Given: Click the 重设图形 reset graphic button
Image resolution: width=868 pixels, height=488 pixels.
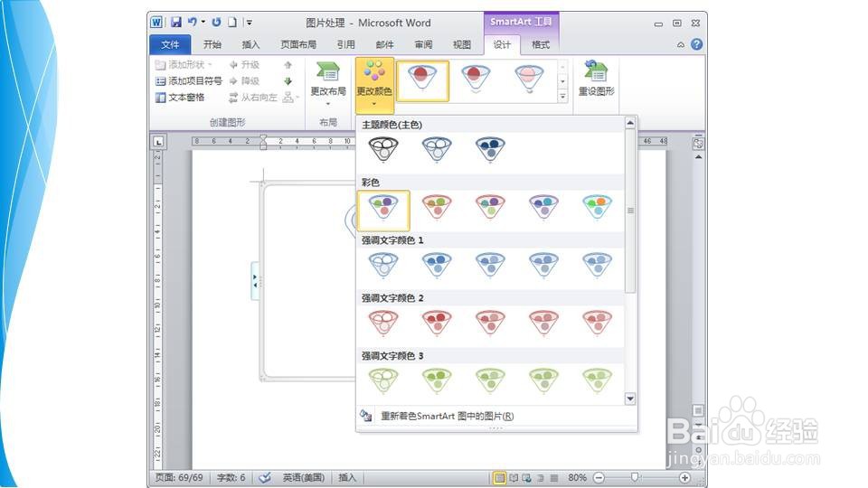Looking at the screenshot, I should tap(596, 80).
